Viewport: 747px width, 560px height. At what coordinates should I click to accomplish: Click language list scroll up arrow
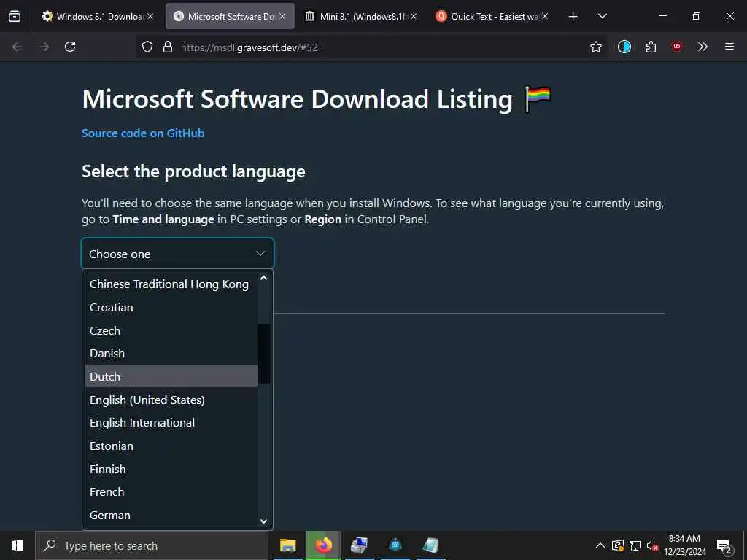point(263,277)
